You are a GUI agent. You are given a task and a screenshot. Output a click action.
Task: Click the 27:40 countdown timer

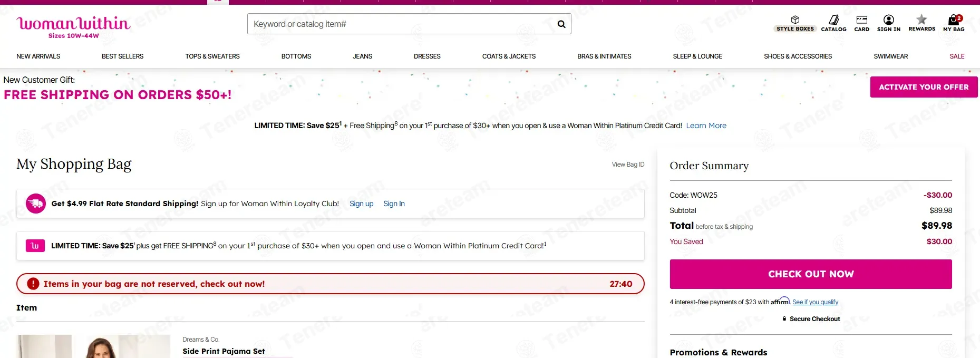point(621,284)
